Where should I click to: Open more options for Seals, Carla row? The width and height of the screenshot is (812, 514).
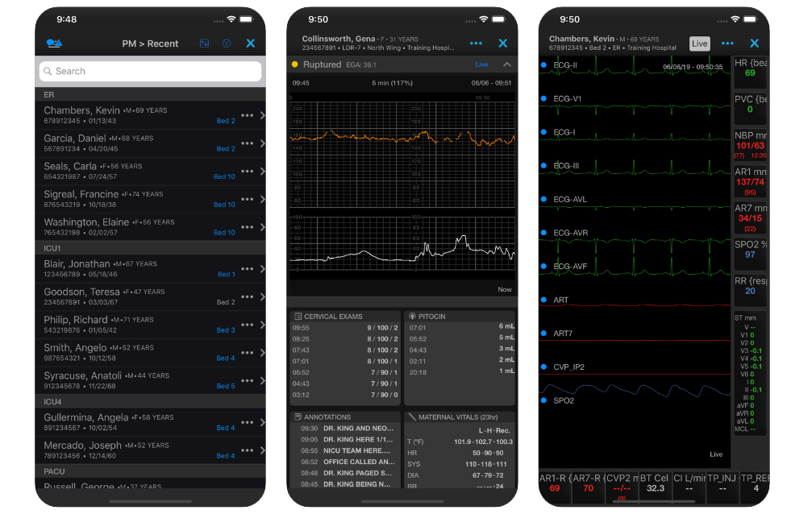(x=247, y=172)
